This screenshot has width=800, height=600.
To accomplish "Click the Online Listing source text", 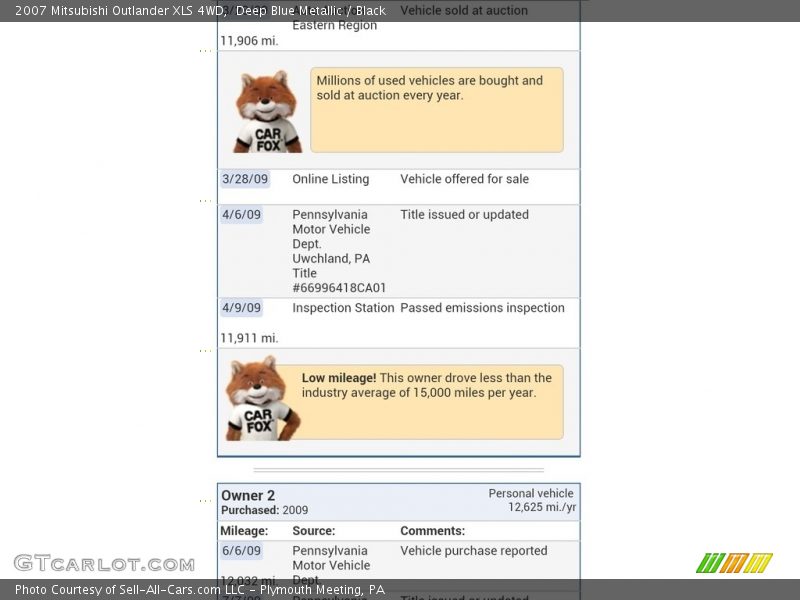I will (x=331, y=179).
